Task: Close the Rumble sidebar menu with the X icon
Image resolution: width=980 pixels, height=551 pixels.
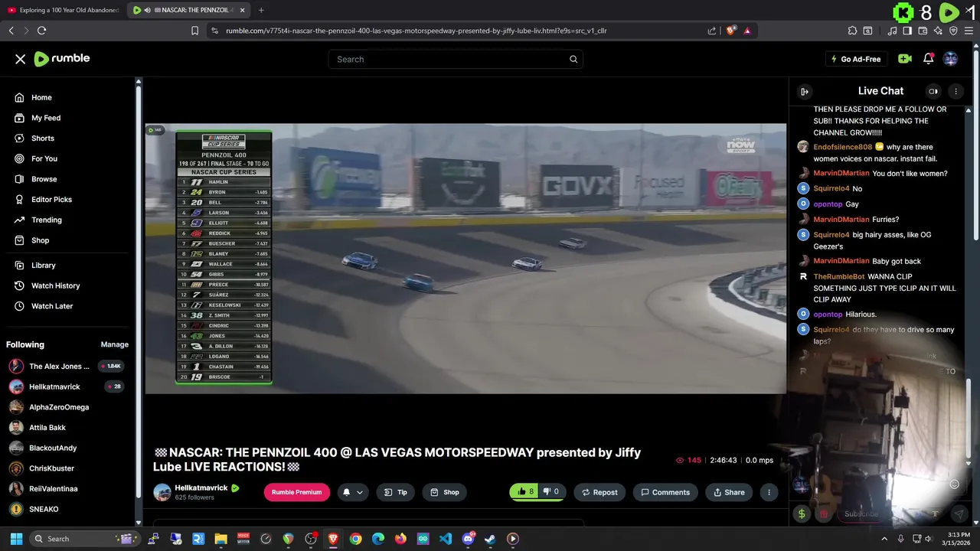Action: coord(20,59)
